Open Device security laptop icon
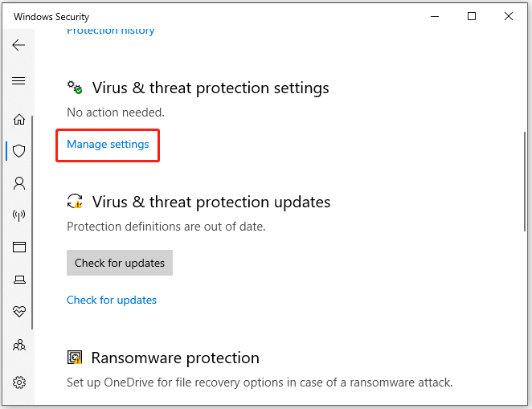The height and width of the screenshot is (409, 532). click(19, 280)
